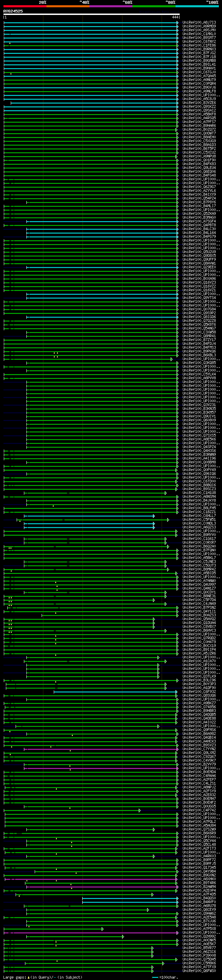Click label UniRef100_B9SCZ3
This screenshot has width=222, height=980.
[199, 489]
